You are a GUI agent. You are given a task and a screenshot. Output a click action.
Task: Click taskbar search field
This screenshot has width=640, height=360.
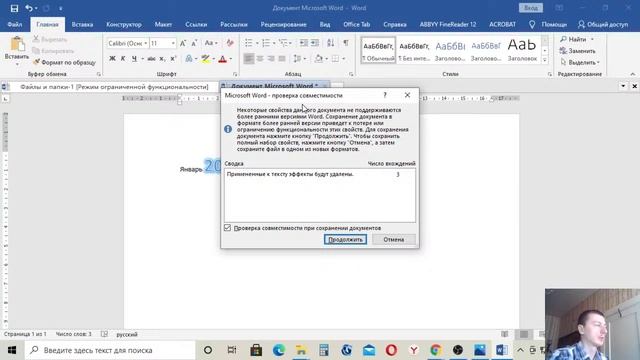tap(110, 350)
